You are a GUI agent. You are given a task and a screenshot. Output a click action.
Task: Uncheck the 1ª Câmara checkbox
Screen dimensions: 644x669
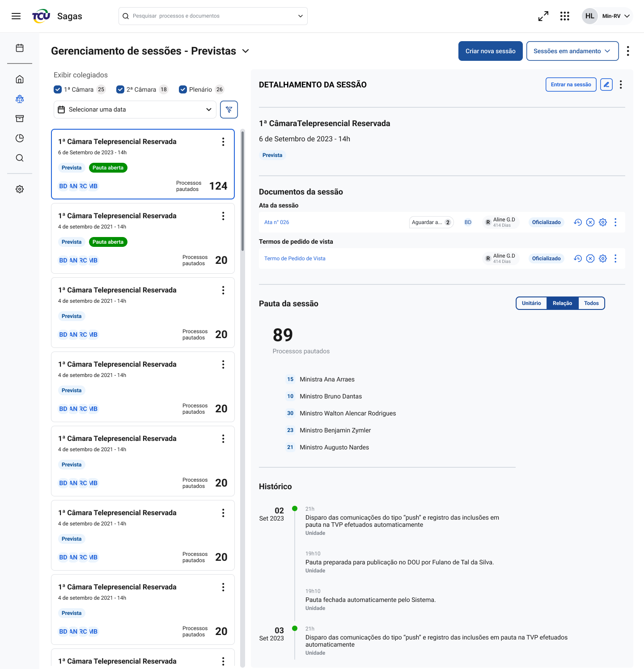pyautogui.click(x=58, y=89)
